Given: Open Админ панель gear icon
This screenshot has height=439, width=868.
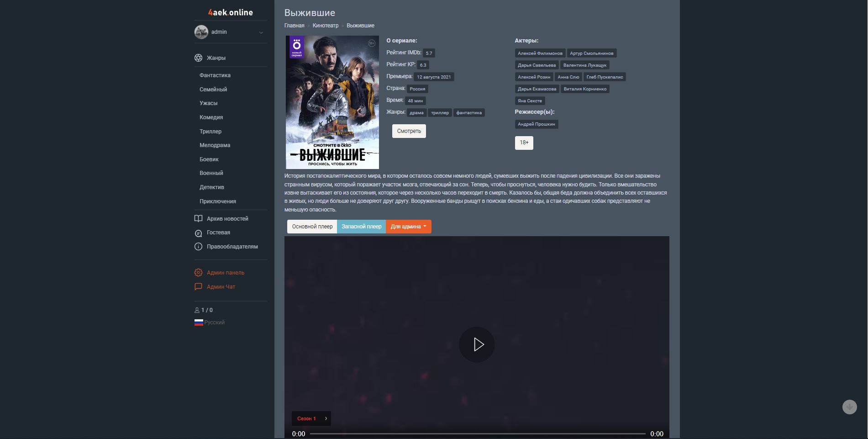Looking at the screenshot, I should [198, 273].
